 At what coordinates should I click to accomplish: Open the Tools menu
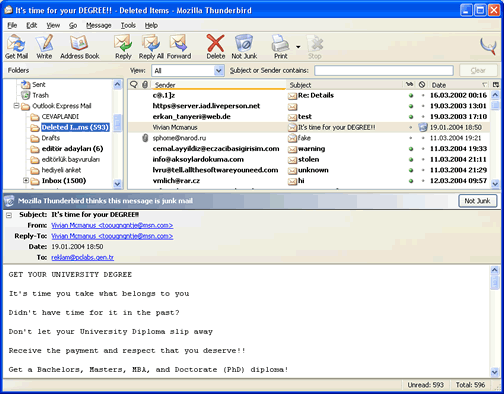(128, 25)
